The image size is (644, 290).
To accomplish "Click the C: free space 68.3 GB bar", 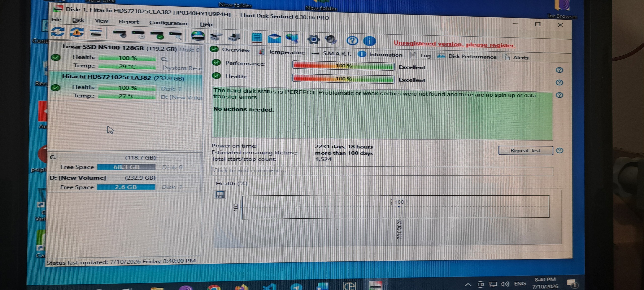I will pyautogui.click(x=126, y=167).
